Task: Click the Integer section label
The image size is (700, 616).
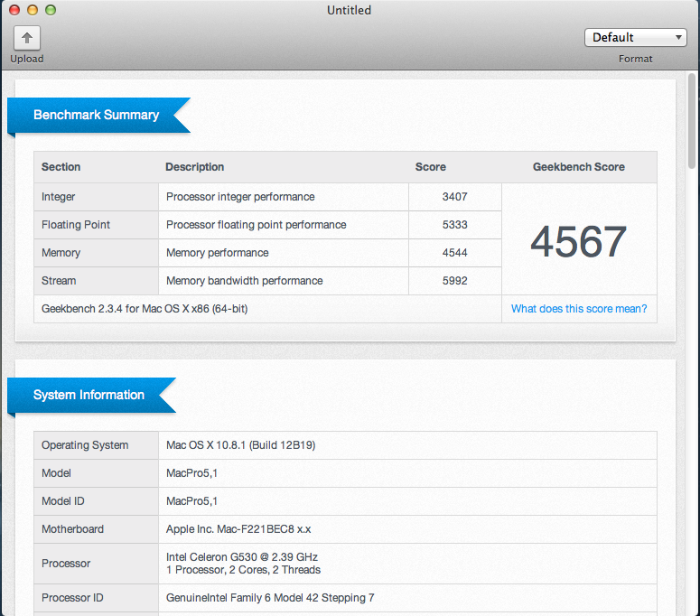Action: coord(58,196)
